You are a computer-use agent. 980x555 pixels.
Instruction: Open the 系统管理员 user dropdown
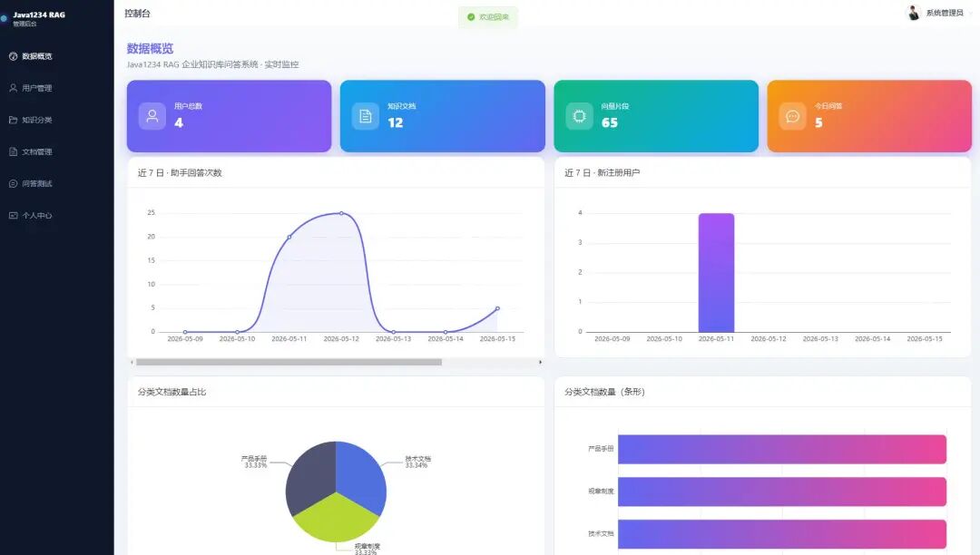(x=939, y=13)
